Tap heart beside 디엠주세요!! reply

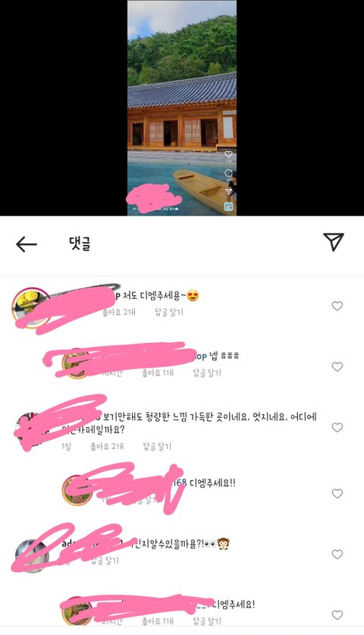tap(337, 494)
